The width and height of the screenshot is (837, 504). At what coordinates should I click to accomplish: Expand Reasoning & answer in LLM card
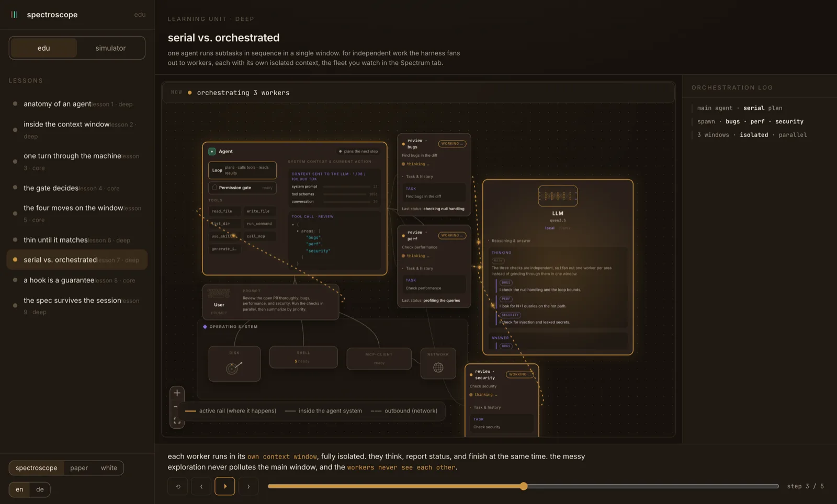[510, 241]
